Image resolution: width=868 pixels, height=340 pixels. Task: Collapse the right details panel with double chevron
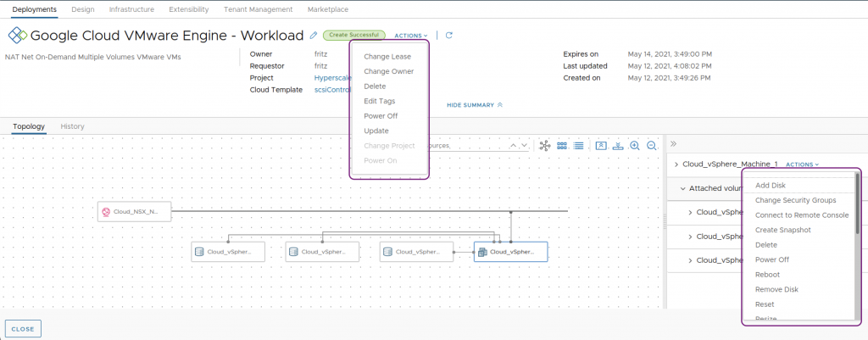coord(675,144)
